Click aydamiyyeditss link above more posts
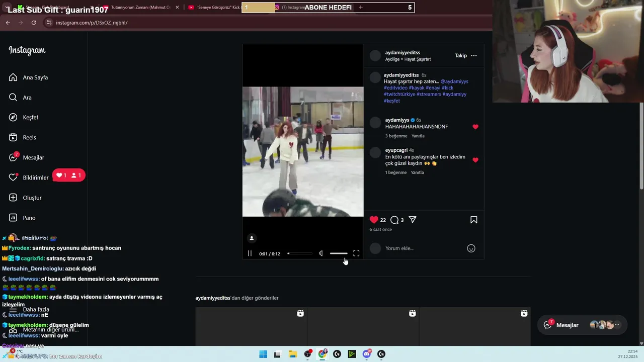Image resolution: width=644 pixels, height=362 pixels. [x=213, y=298]
